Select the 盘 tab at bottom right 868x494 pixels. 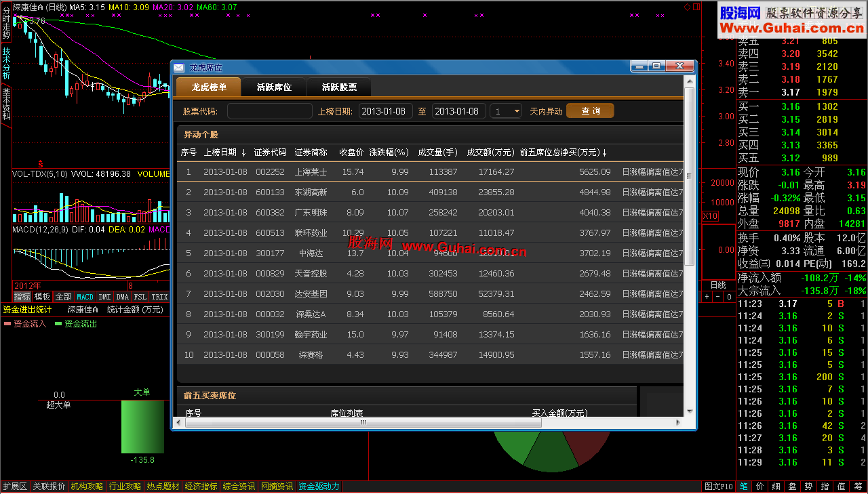[x=792, y=487]
